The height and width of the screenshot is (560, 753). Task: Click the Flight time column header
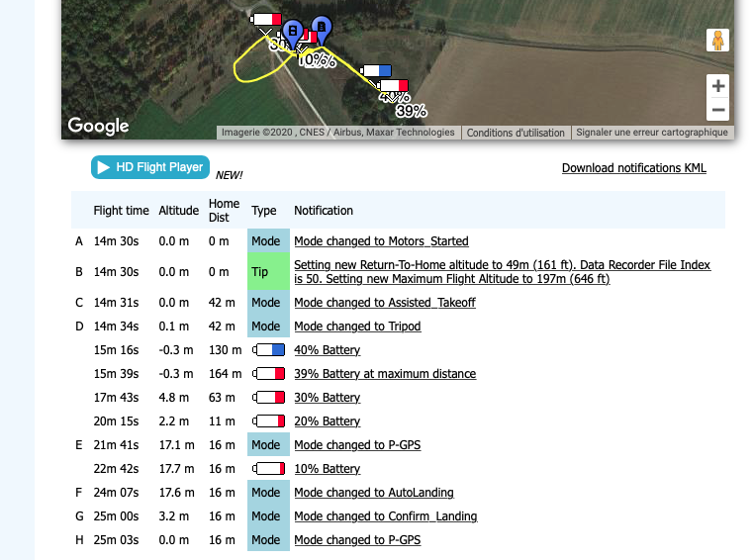click(x=121, y=211)
